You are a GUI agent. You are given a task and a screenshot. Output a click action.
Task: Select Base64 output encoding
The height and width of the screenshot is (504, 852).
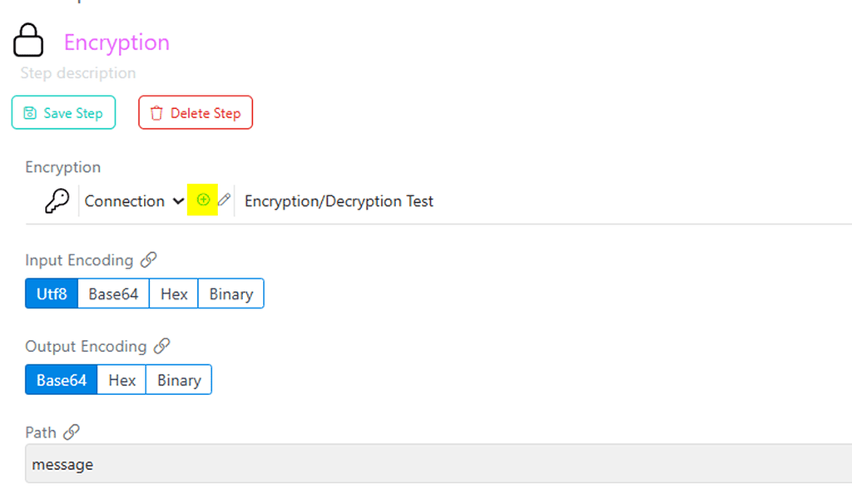(62, 380)
